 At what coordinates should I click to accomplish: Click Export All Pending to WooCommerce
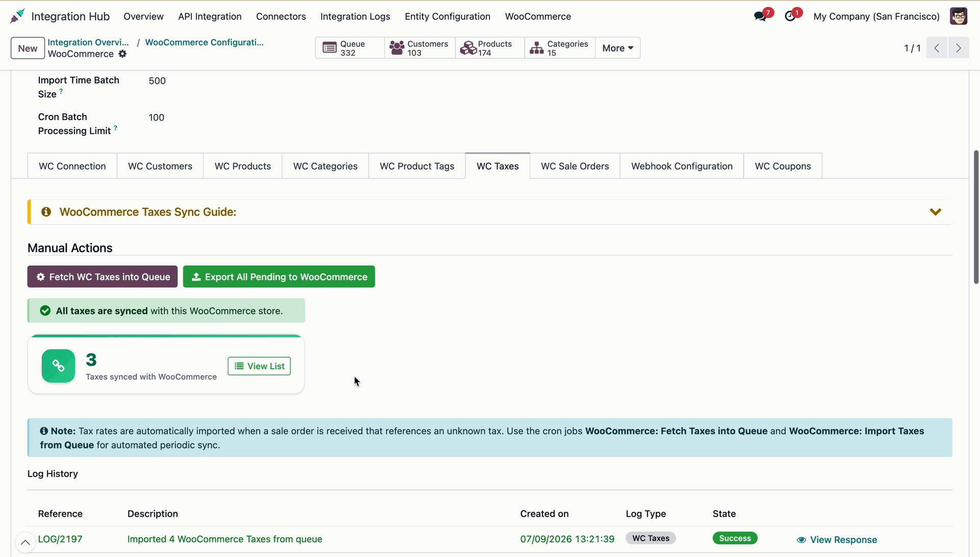point(279,277)
